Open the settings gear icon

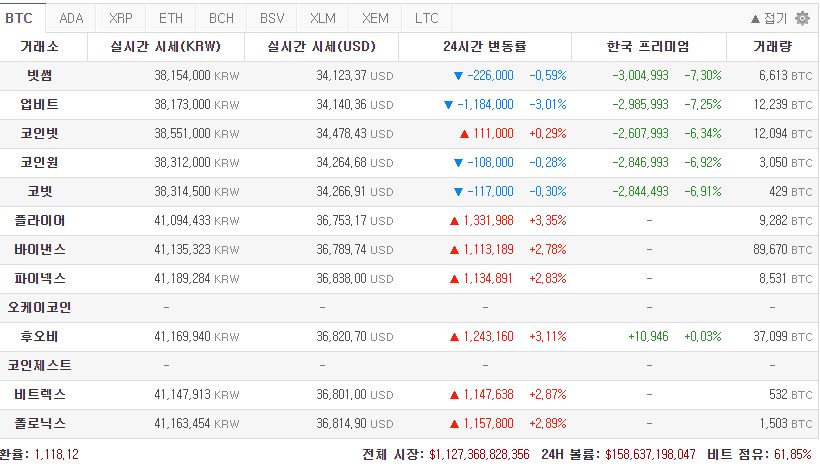click(x=802, y=18)
